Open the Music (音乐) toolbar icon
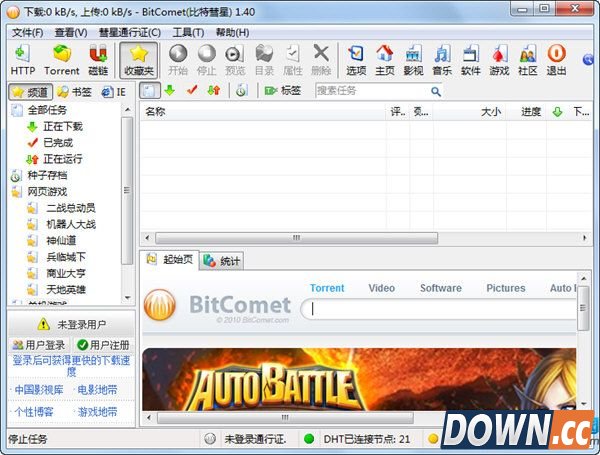600x455 pixels. [x=441, y=59]
